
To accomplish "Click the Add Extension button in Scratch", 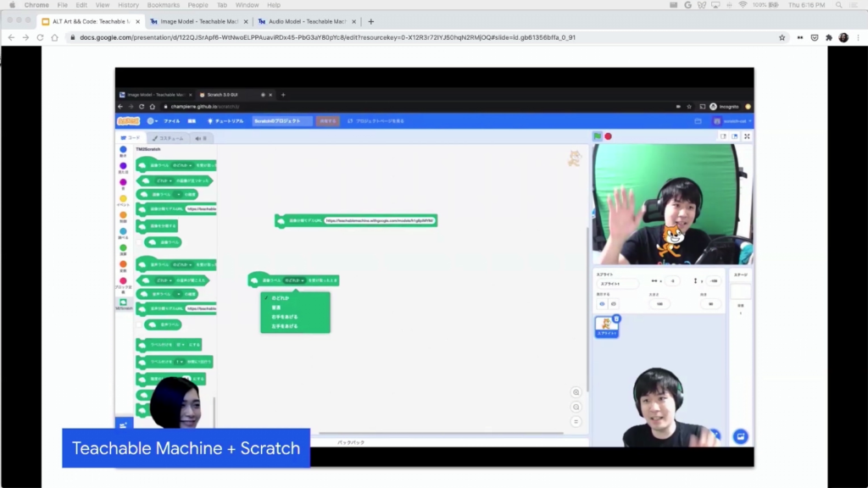I will point(124,425).
